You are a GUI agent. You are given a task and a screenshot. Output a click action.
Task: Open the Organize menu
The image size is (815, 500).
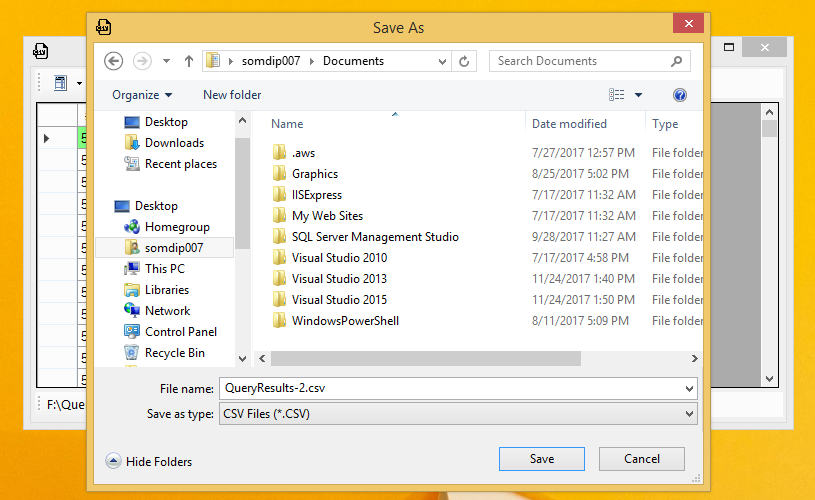click(x=142, y=95)
